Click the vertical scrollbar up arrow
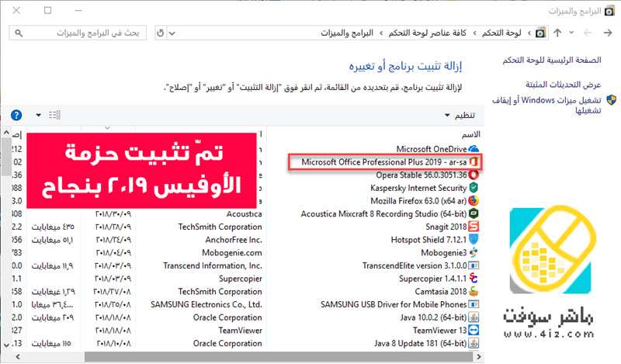This screenshot has height=364, width=621. (6, 133)
